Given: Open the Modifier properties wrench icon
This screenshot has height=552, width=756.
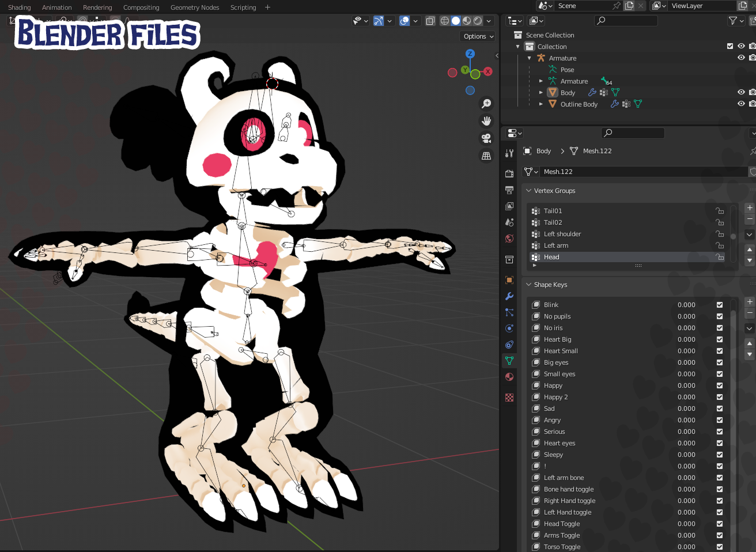Looking at the screenshot, I should pos(509,296).
